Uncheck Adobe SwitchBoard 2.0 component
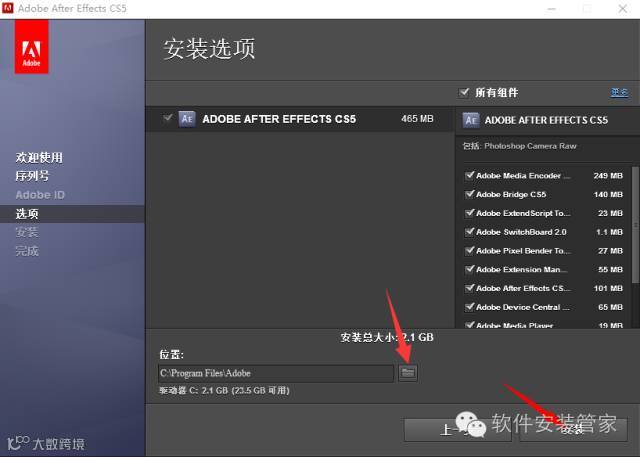 pos(469,232)
